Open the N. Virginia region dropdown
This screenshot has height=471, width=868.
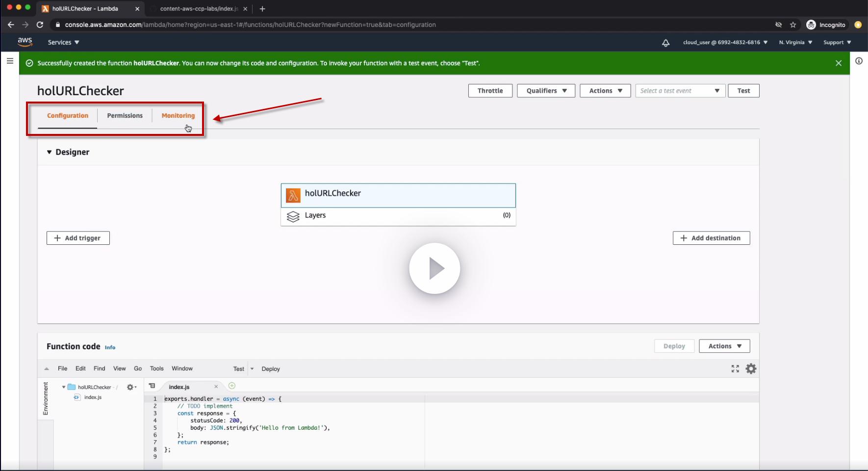tap(795, 42)
